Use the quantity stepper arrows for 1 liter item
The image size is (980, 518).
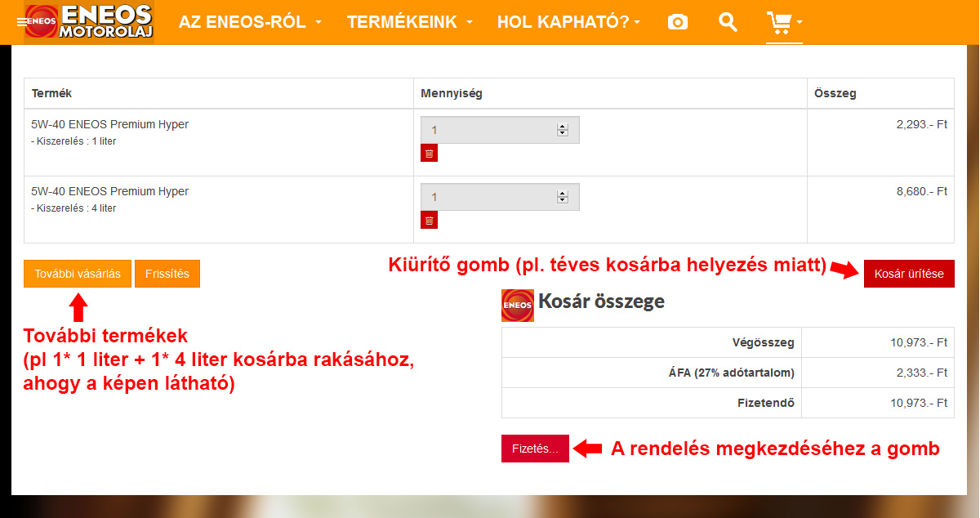click(562, 130)
